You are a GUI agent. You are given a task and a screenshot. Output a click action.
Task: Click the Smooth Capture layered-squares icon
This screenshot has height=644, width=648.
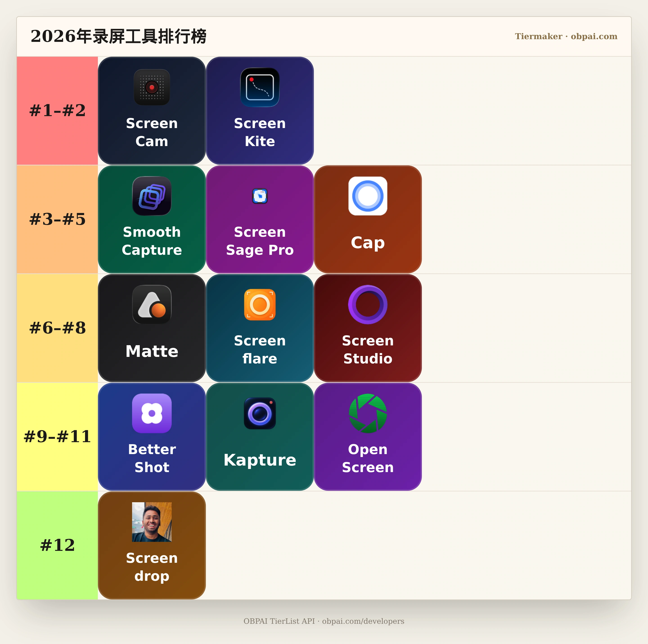(x=152, y=196)
